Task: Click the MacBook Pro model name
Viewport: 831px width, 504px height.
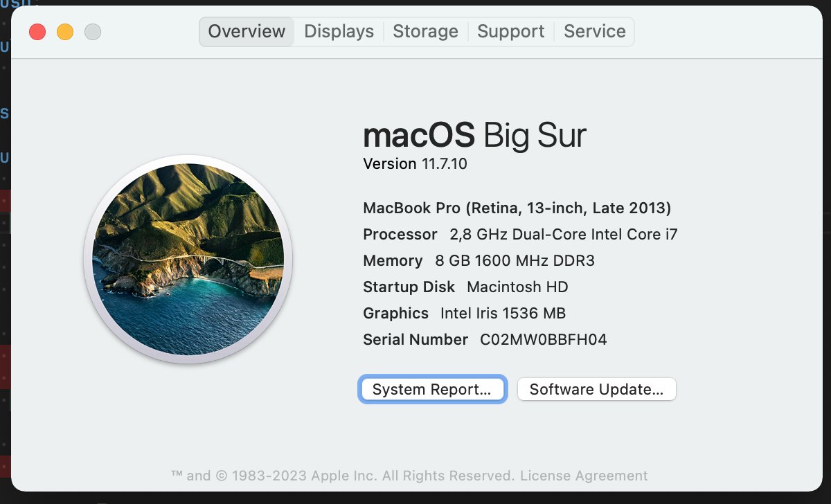Action: (517, 208)
